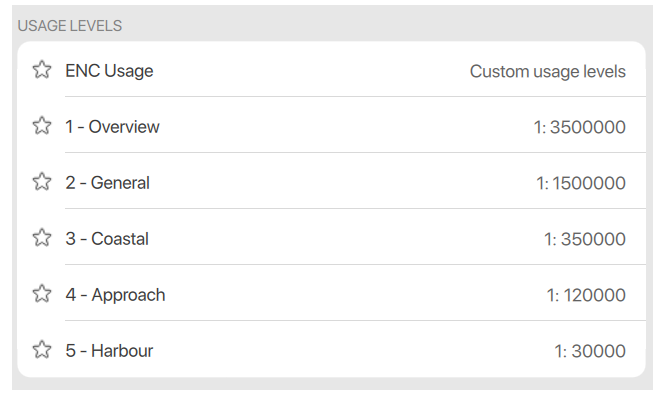This screenshot has height=399, width=654.
Task: Click the 4 - Approach label
Action: (115, 295)
